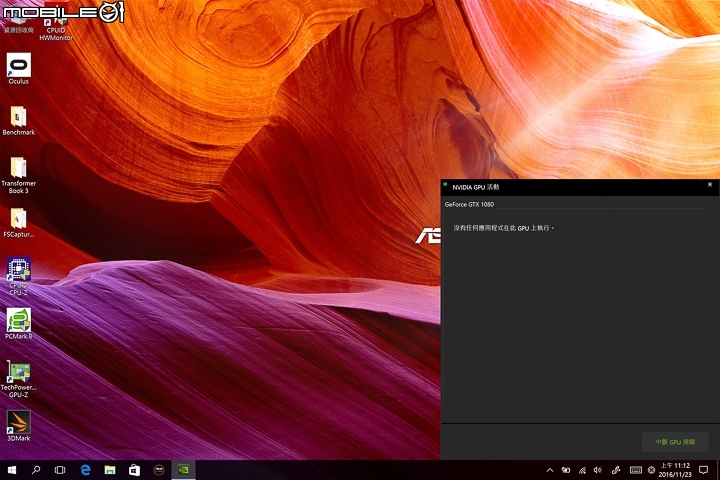This screenshot has width=720, height=480.
Task: Open the Oculus desktop shortcut
Action: 18,68
